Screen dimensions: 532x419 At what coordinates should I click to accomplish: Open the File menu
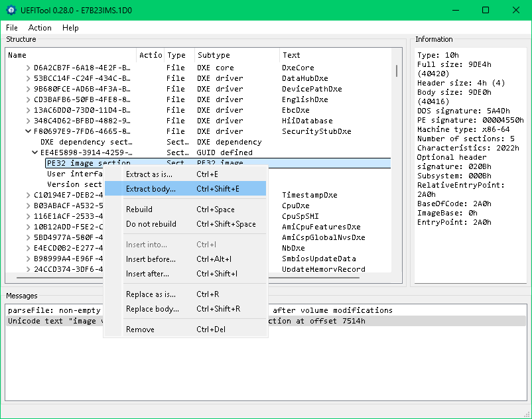point(12,28)
